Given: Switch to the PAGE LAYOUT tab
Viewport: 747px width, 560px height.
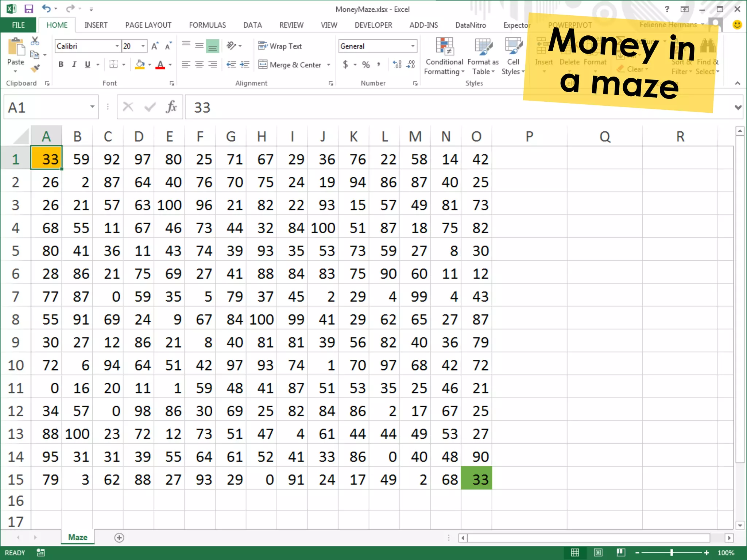Looking at the screenshot, I should [148, 25].
